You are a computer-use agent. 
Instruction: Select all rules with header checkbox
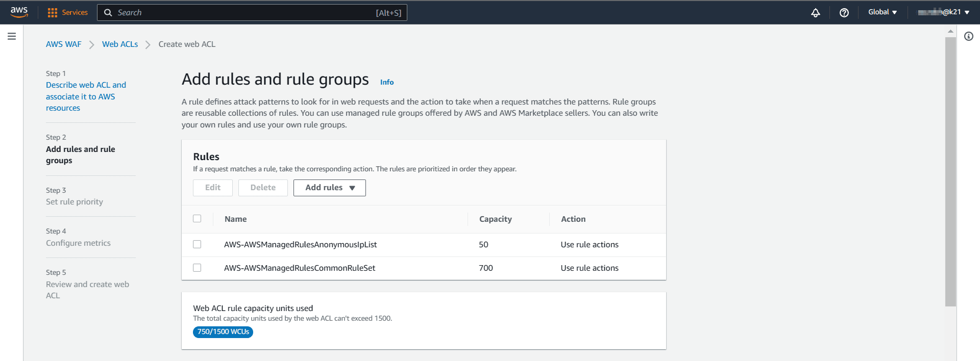point(197,219)
